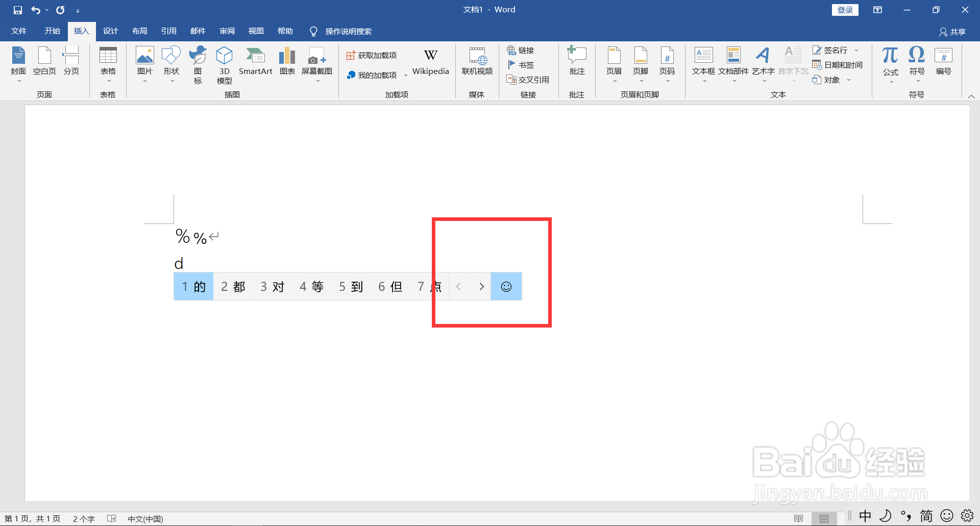980x526 pixels.
Task: Switch to the Design (设计) tab
Action: (x=110, y=31)
